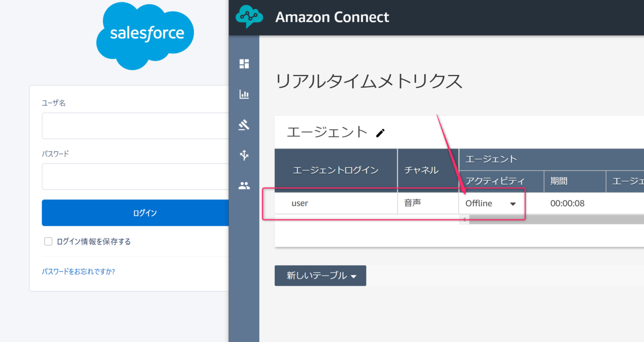The height and width of the screenshot is (342, 644).
Task: Open the Amazon Connect dashboard icon
Action: [x=244, y=64]
